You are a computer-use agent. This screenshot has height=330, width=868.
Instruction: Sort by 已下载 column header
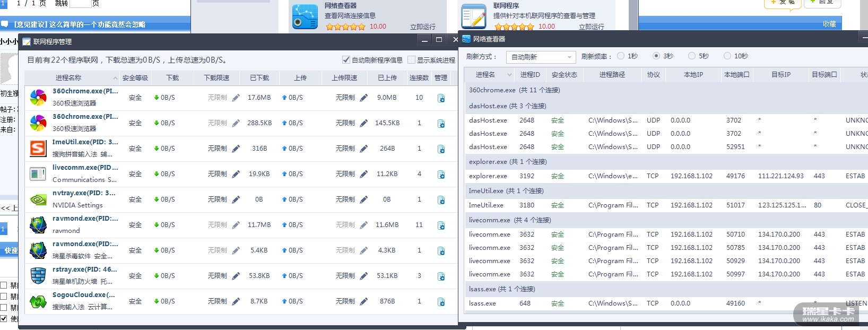coord(259,78)
